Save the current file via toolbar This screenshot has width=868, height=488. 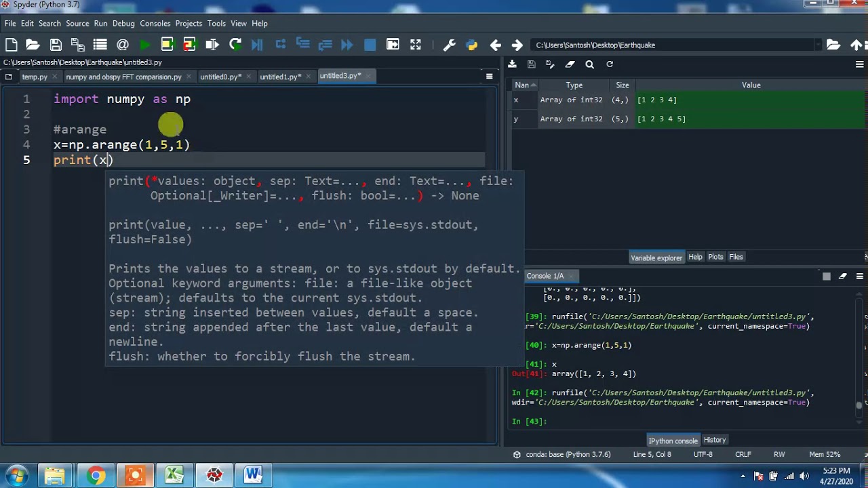tap(56, 45)
